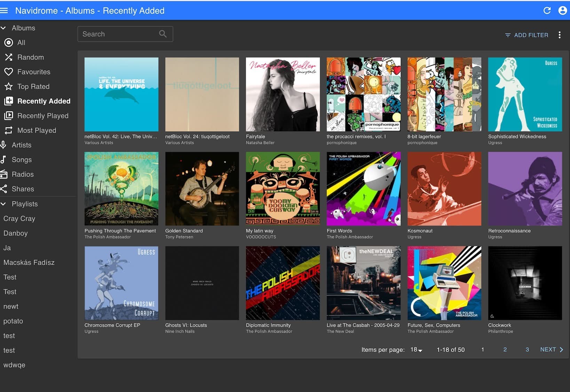
Task: Open the Fairytale album cover
Action: [283, 94]
